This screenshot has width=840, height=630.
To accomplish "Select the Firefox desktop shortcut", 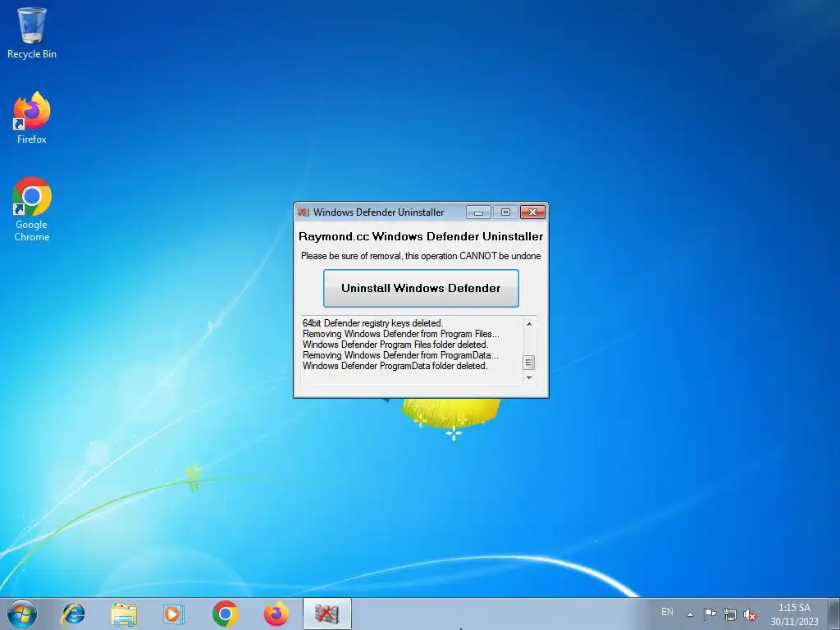I will [x=32, y=118].
